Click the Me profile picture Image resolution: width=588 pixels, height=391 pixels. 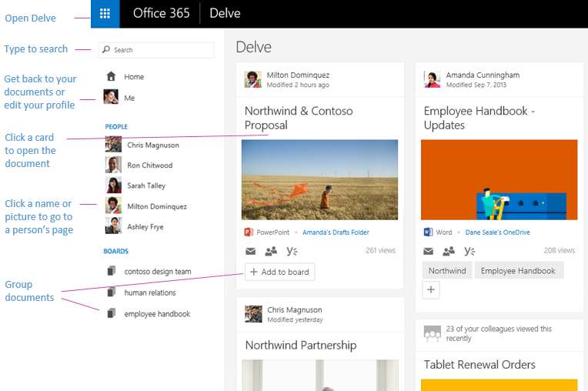pyautogui.click(x=111, y=97)
